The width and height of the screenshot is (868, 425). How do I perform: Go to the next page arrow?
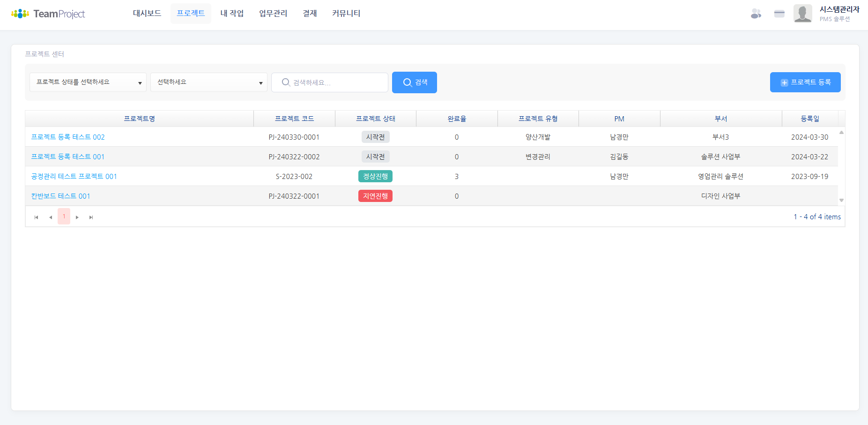click(x=77, y=217)
